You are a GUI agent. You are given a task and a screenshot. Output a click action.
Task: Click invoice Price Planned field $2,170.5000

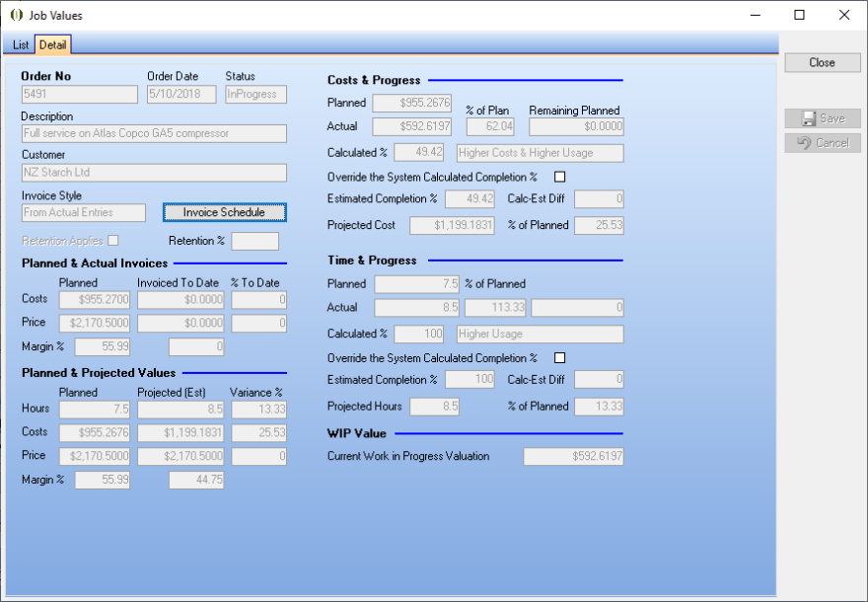[95, 323]
